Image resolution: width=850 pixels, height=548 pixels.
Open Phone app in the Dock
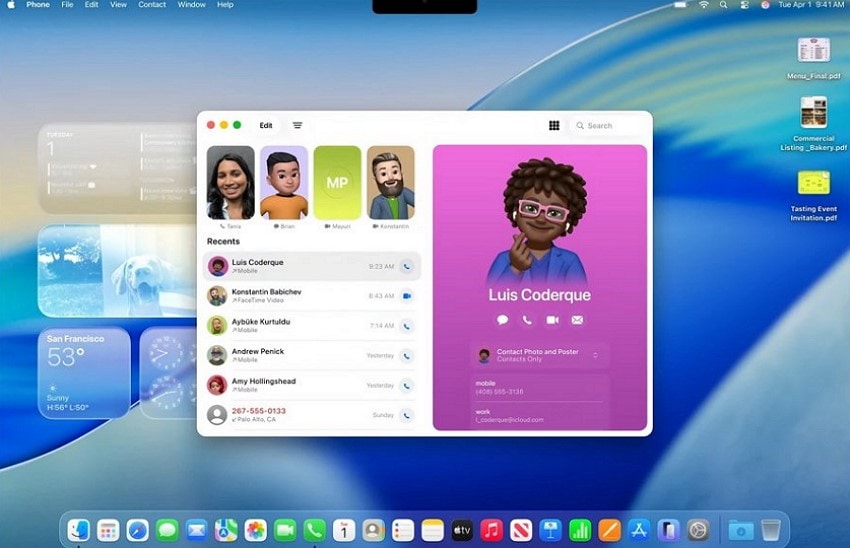(x=314, y=530)
